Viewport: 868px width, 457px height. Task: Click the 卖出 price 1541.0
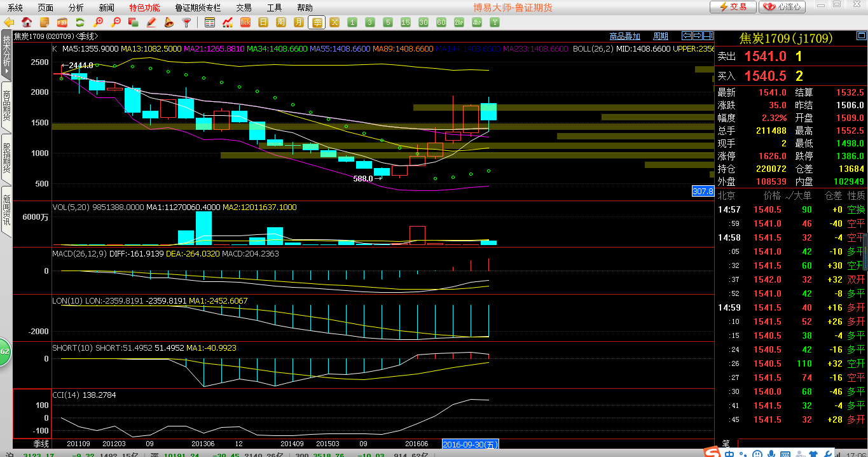[x=766, y=56]
